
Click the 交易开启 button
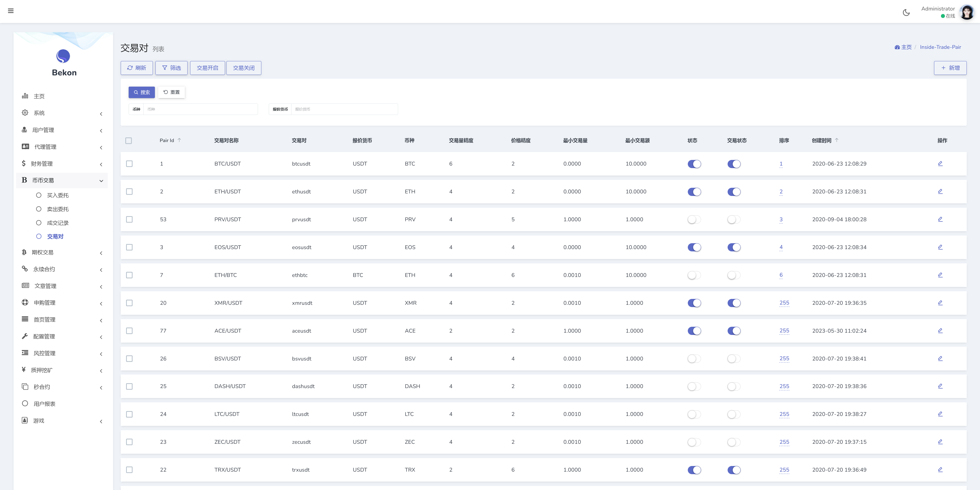point(207,68)
